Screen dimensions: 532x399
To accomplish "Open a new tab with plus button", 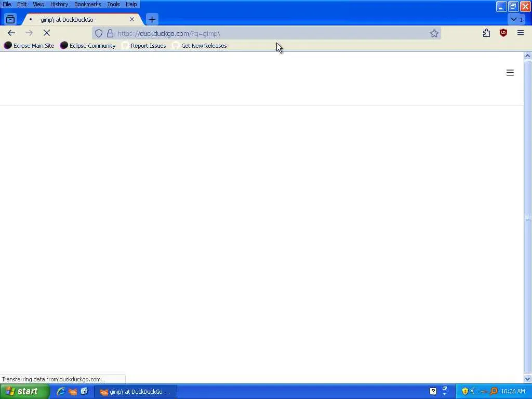I will (152, 20).
